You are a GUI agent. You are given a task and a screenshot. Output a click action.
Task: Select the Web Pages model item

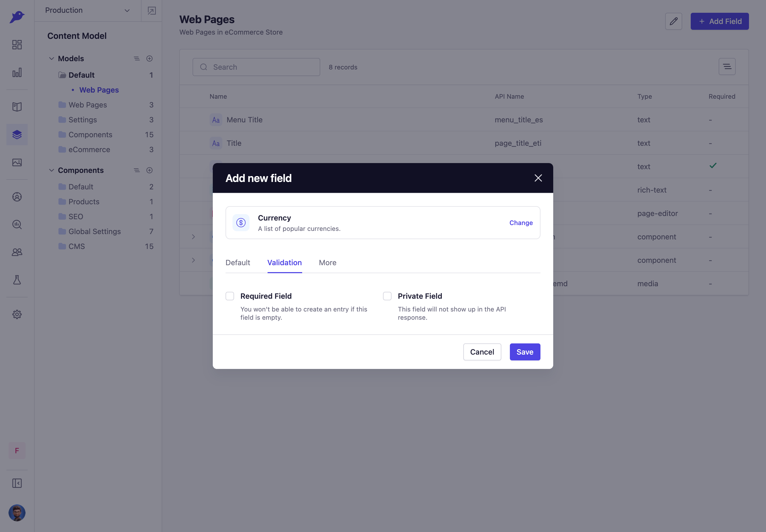pos(99,90)
